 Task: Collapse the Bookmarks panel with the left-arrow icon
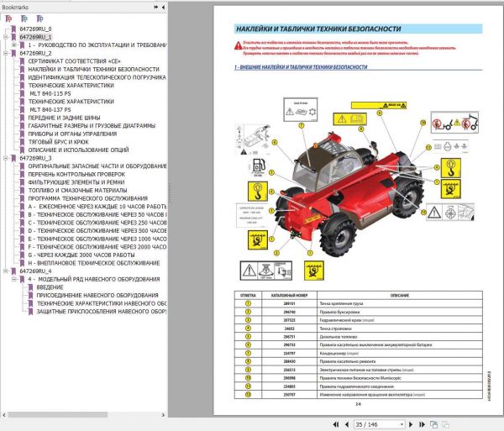(x=163, y=7)
